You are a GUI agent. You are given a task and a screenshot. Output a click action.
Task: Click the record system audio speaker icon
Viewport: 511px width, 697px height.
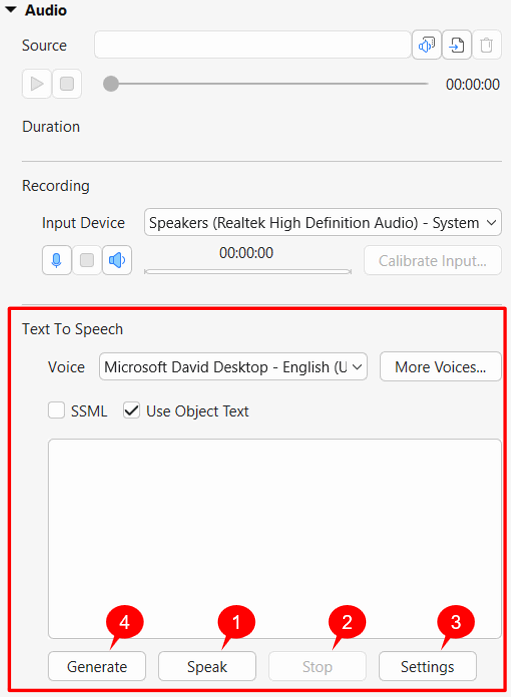[x=117, y=260]
